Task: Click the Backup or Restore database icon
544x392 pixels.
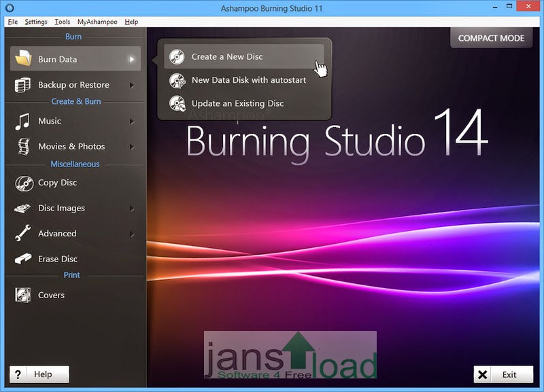Action: [23, 85]
